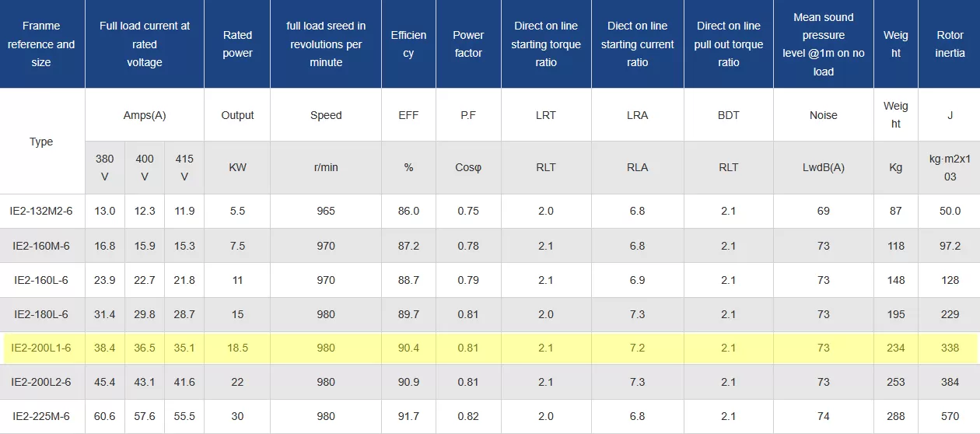Select the 18.5 KW value in highlighted row
980x434 pixels.
(x=237, y=348)
